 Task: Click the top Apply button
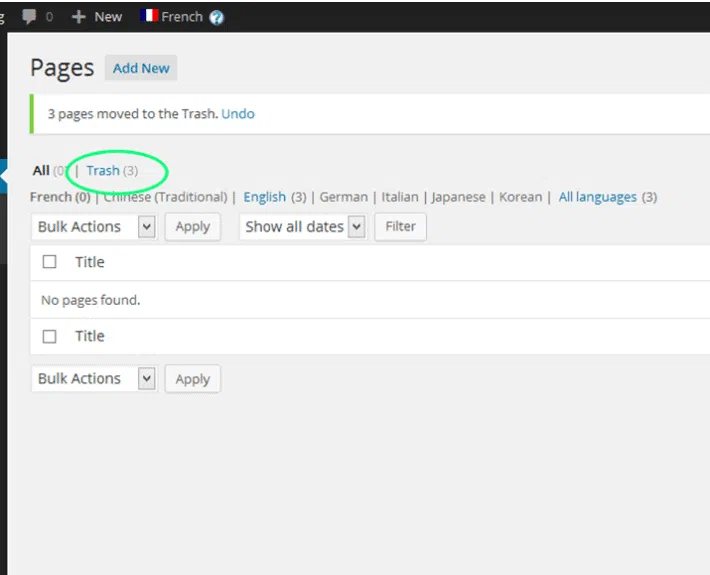coord(192,226)
